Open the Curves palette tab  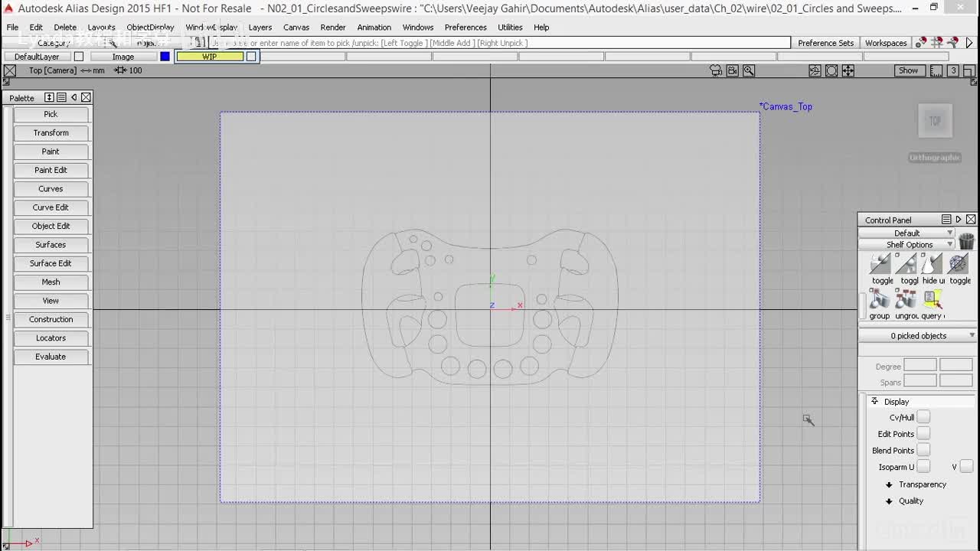51,189
